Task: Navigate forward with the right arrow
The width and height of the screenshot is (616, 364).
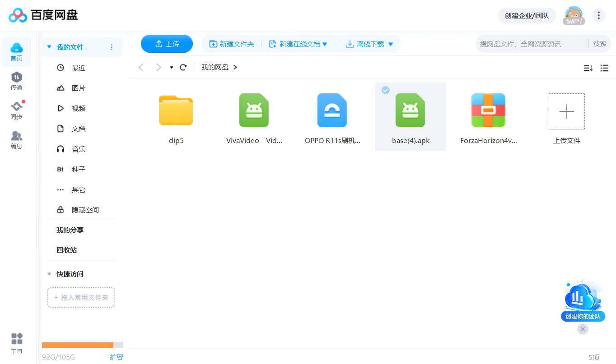Action: click(158, 67)
